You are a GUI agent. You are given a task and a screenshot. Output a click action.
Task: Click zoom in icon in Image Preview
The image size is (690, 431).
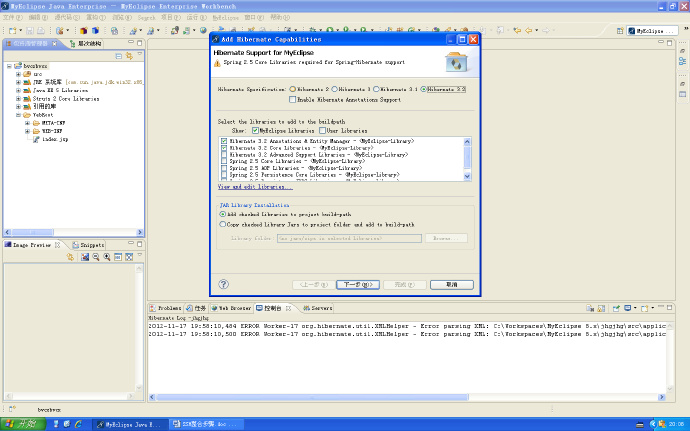[106, 257]
